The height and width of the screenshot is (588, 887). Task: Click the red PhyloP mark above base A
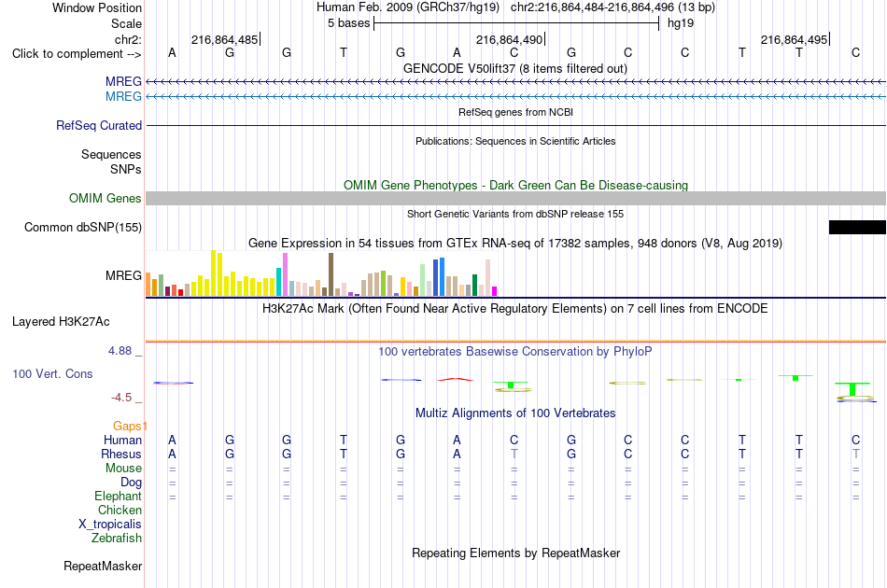tap(456, 379)
